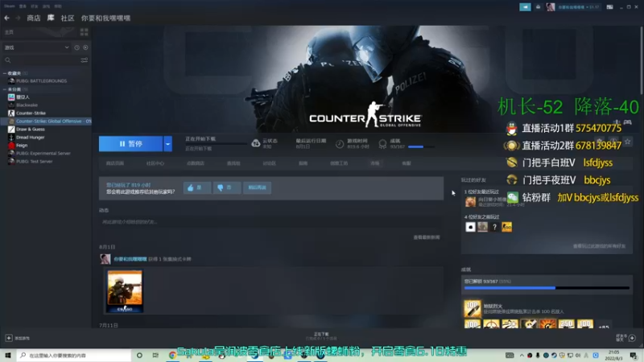Open Chrome from the taskbar
Viewport: 644px width, 362px height.
click(x=172, y=355)
